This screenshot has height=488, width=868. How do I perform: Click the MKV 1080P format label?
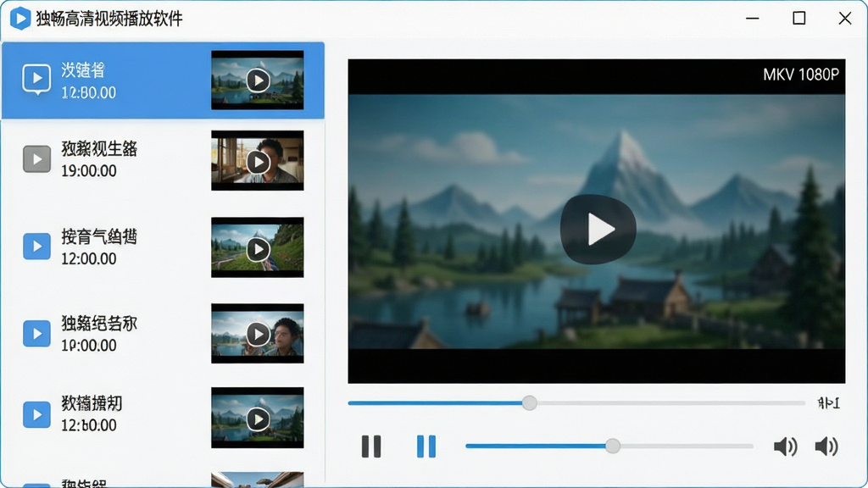pyautogui.click(x=801, y=75)
